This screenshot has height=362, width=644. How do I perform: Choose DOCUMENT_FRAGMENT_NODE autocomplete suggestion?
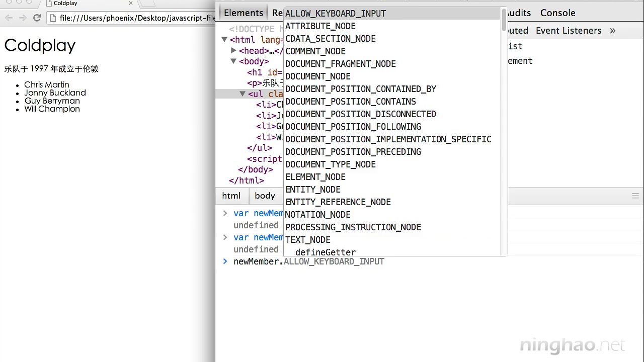(392, 64)
